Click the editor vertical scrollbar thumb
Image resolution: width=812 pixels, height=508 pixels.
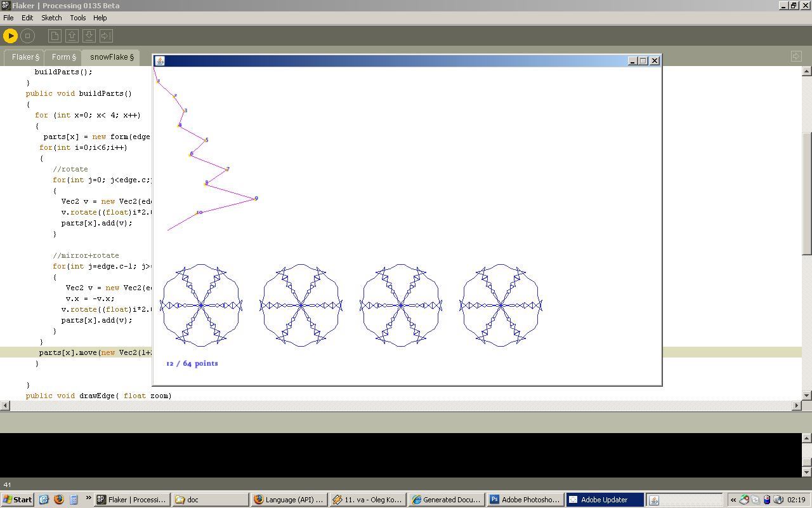807,194
